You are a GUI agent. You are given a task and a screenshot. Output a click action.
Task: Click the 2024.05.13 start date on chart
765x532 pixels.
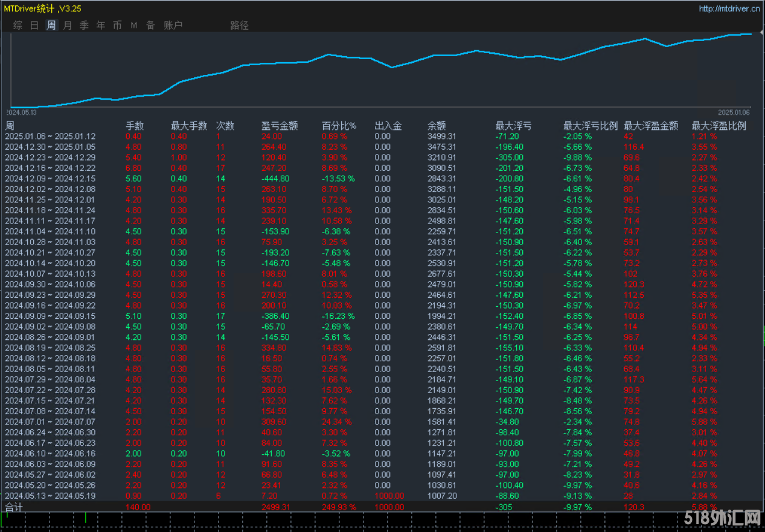[x=22, y=112]
